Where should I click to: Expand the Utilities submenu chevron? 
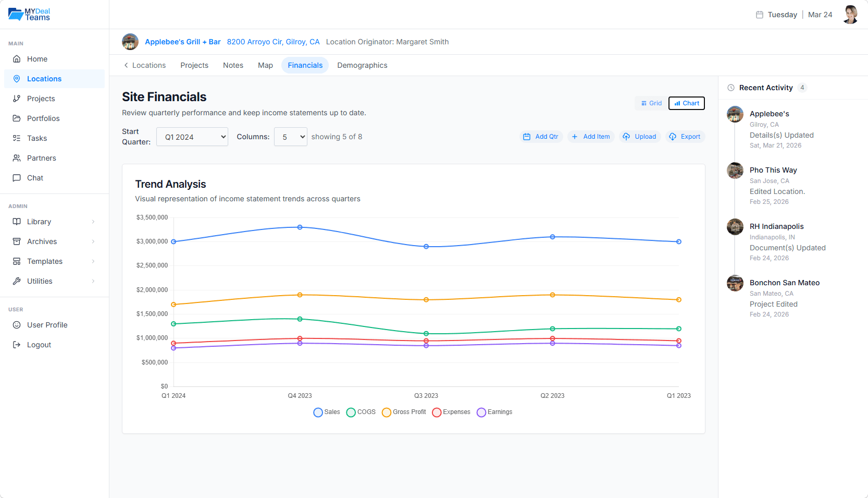pyautogui.click(x=93, y=281)
